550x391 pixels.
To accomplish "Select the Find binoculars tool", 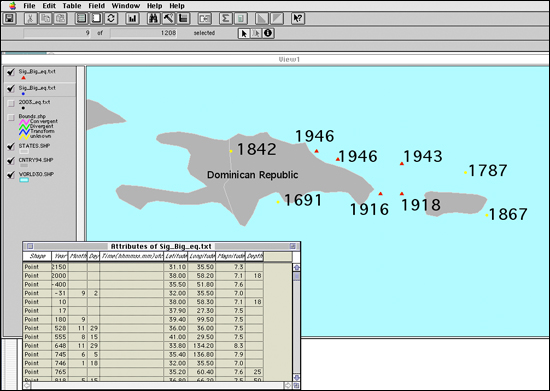I will coord(153,18).
